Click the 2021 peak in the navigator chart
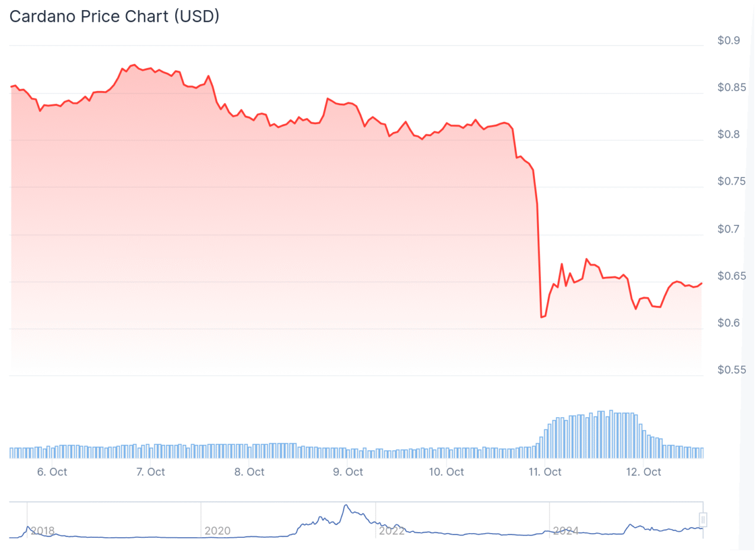The width and height of the screenshot is (756, 552). 345,506
